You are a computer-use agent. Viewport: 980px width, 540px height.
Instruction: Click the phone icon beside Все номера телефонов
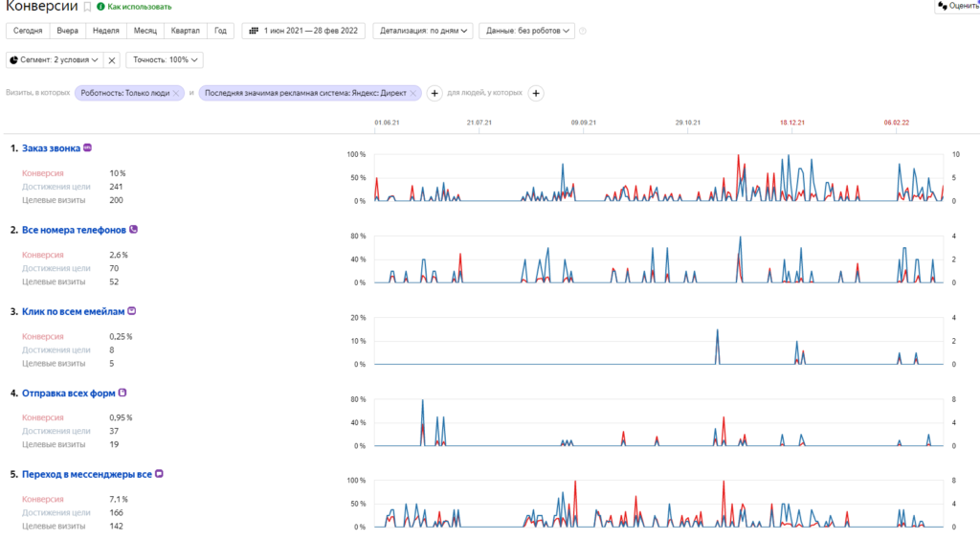click(x=133, y=230)
